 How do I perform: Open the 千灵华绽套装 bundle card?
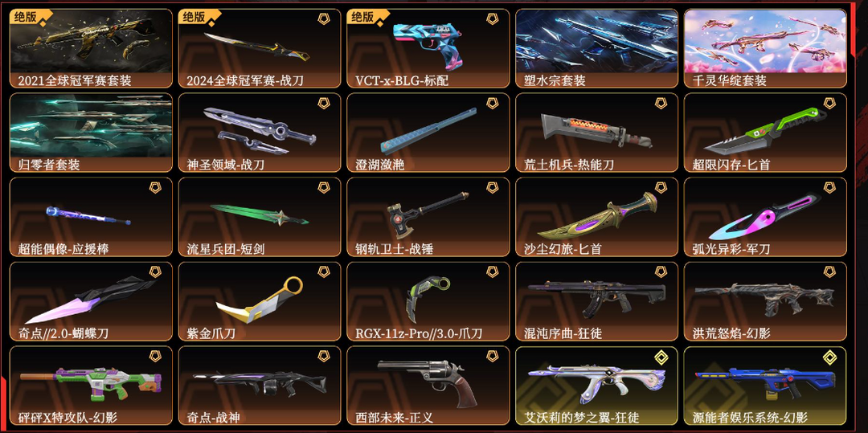coord(765,49)
